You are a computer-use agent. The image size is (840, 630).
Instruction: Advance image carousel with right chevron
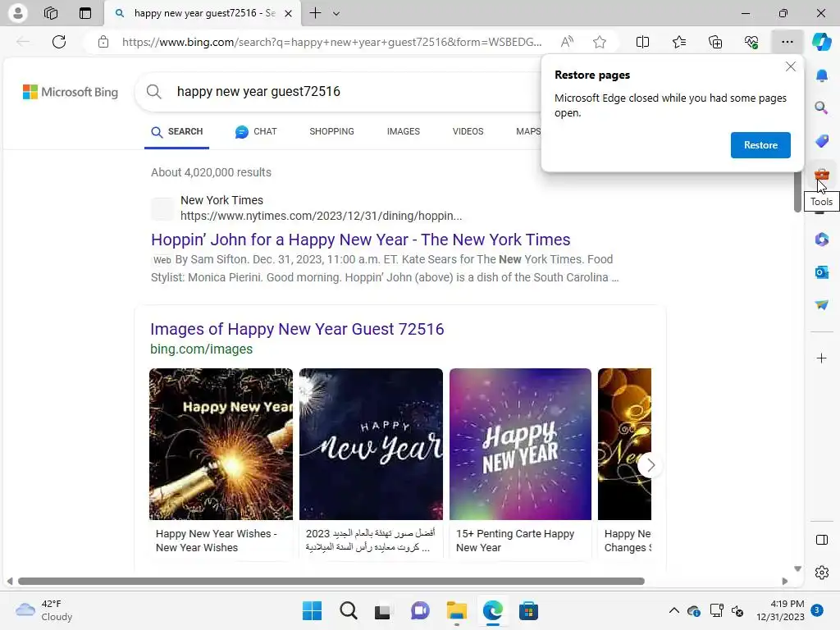[651, 466]
